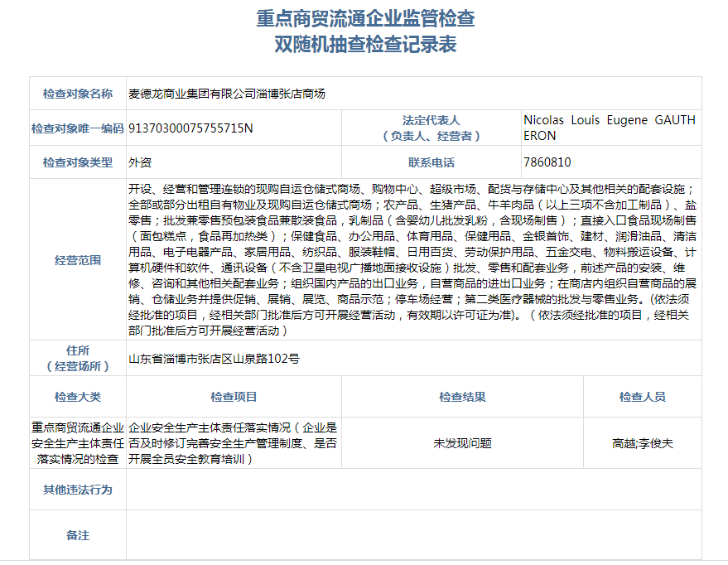The width and height of the screenshot is (728, 565).
Task: Select the "住所（经营场所）" label cell
Action: [x=78, y=359]
